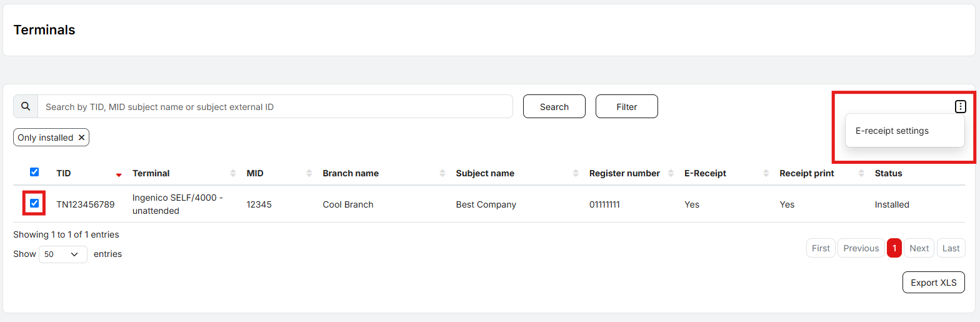The height and width of the screenshot is (322, 980).
Task: Sort by TID using red arrow
Action: point(119,175)
